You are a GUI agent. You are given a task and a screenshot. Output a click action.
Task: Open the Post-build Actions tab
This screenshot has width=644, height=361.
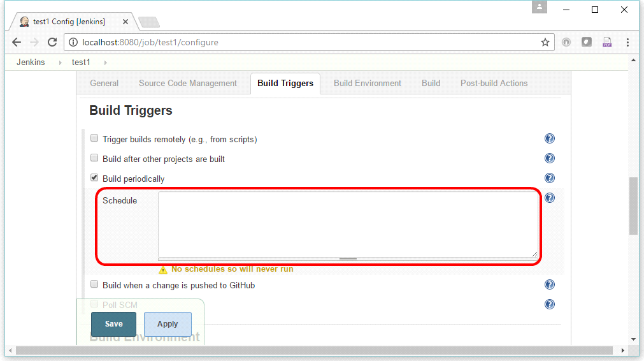click(494, 83)
